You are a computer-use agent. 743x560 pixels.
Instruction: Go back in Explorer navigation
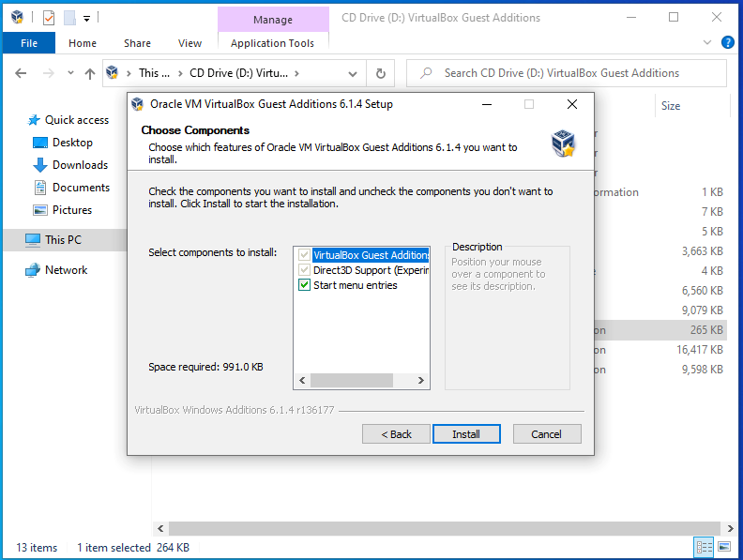click(x=21, y=73)
